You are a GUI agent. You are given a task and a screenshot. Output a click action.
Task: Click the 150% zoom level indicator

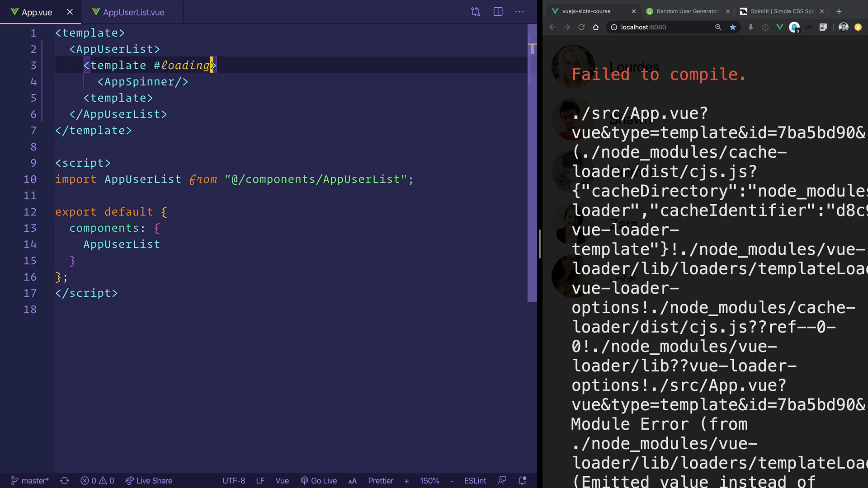(x=429, y=481)
